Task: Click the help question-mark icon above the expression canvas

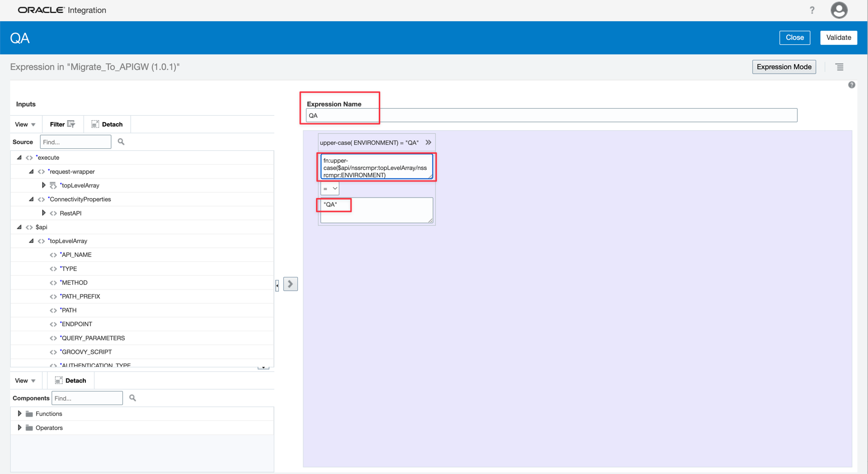Action: tap(851, 84)
